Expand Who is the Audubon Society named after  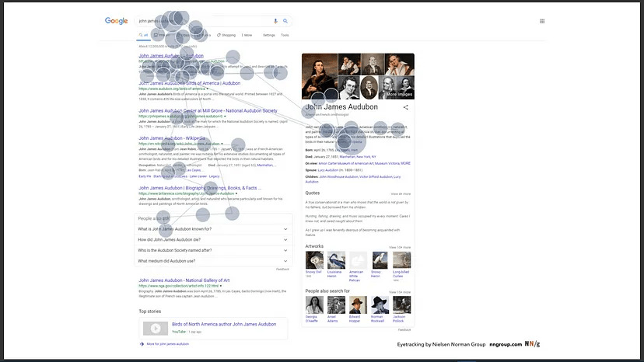[213, 250]
